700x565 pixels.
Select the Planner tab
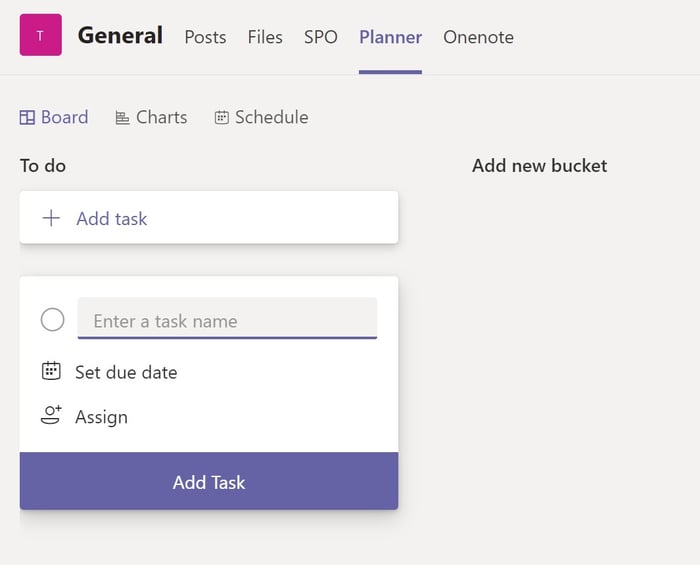[391, 37]
